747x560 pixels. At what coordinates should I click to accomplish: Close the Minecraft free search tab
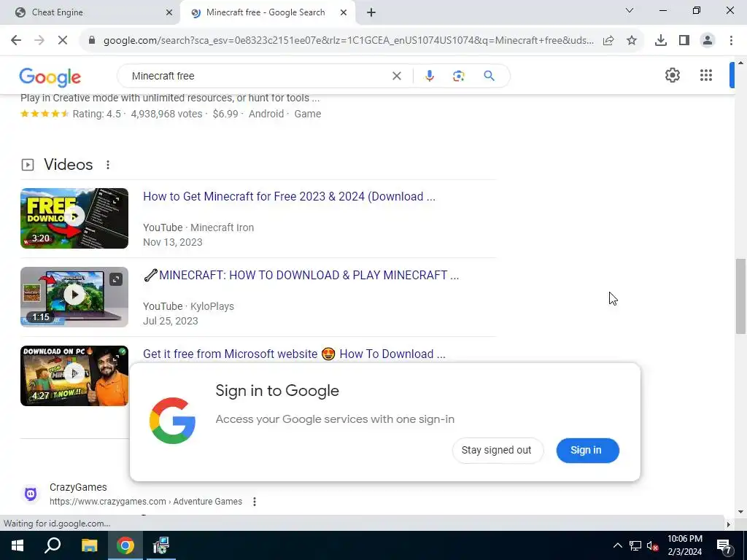[344, 12]
